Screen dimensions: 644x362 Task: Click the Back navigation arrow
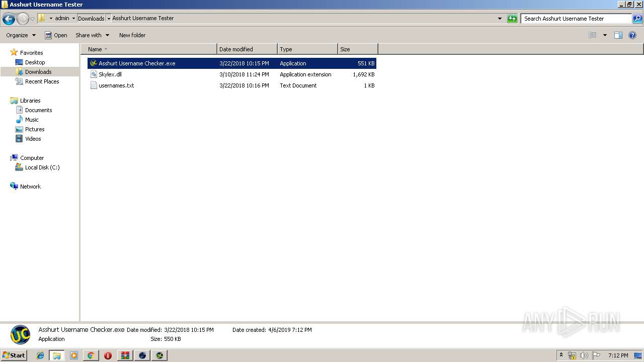(x=9, y=19)
